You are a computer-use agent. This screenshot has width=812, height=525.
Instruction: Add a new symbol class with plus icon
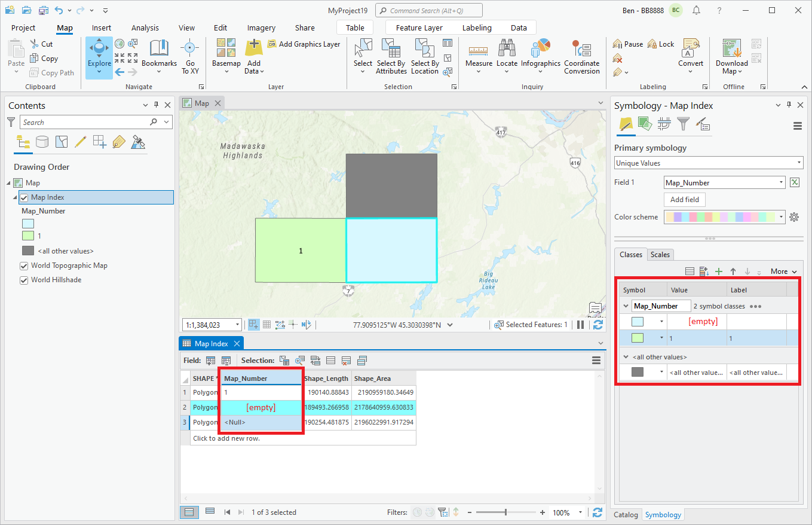(x=719, y=271)
